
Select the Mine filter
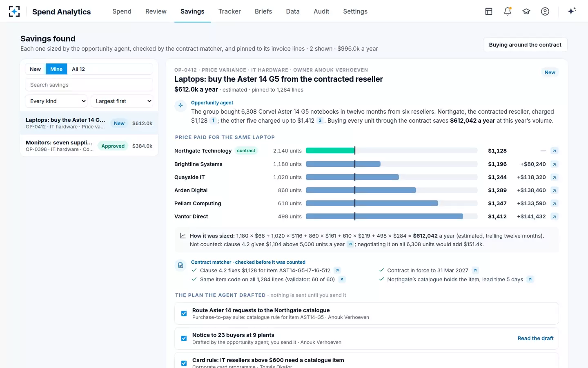point(56,69)
